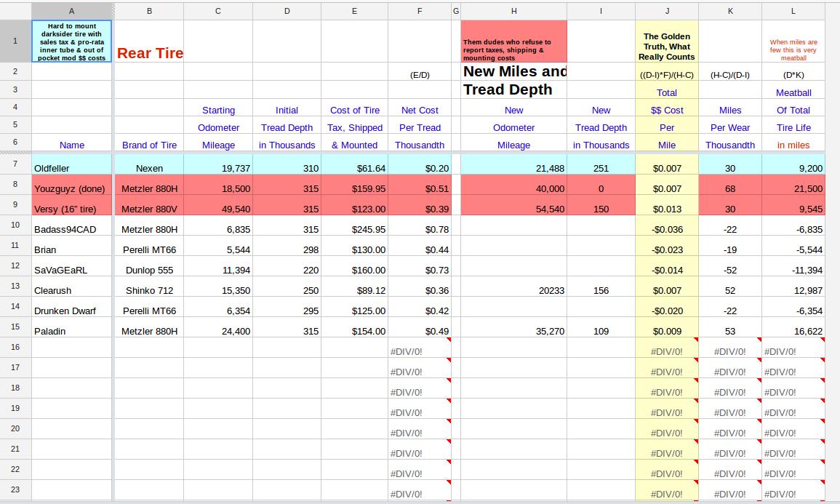Click the select-all corner box
This screenshot has width=840, height=504.
pos(15,11)
